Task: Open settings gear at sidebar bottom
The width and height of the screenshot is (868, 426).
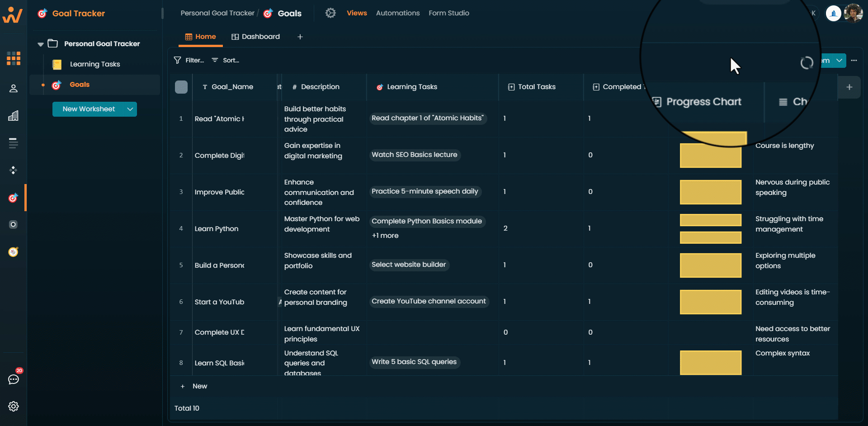Action: [14, 406]
